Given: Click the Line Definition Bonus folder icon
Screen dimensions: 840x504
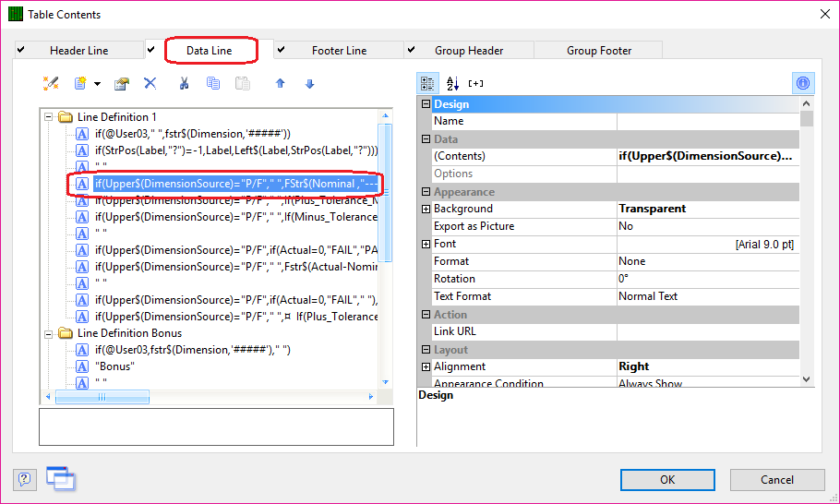Looking at the screenshot, I should 66,333.
